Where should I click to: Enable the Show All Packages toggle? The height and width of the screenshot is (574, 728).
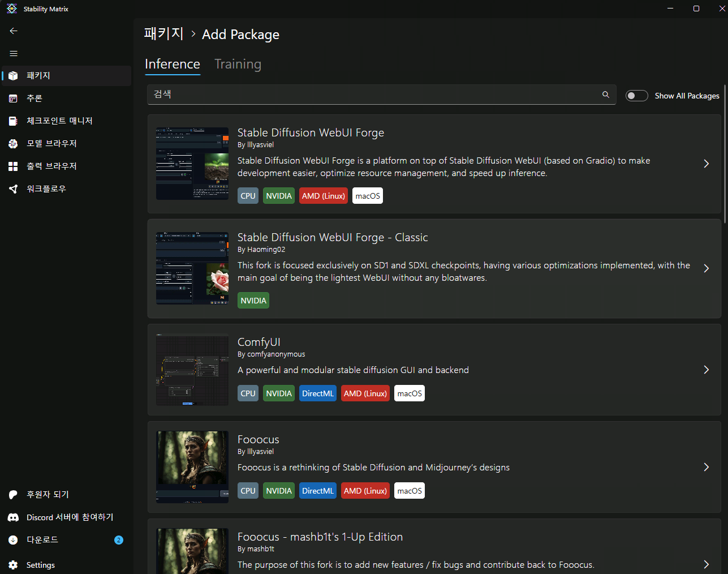coord(636,96)
